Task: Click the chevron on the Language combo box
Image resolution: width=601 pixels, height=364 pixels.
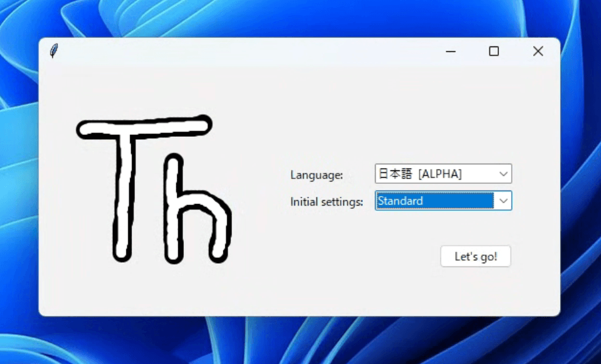Action: (x=502, y=174)
